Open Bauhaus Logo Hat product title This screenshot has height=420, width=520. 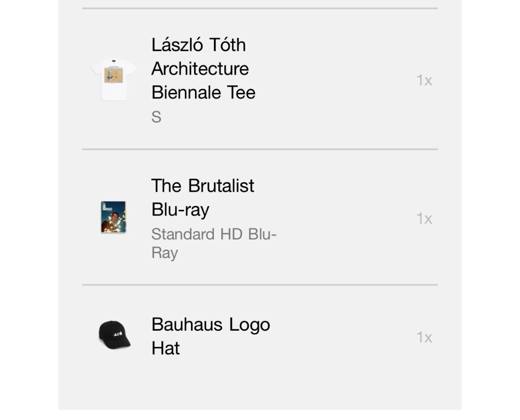pos(211,336)
